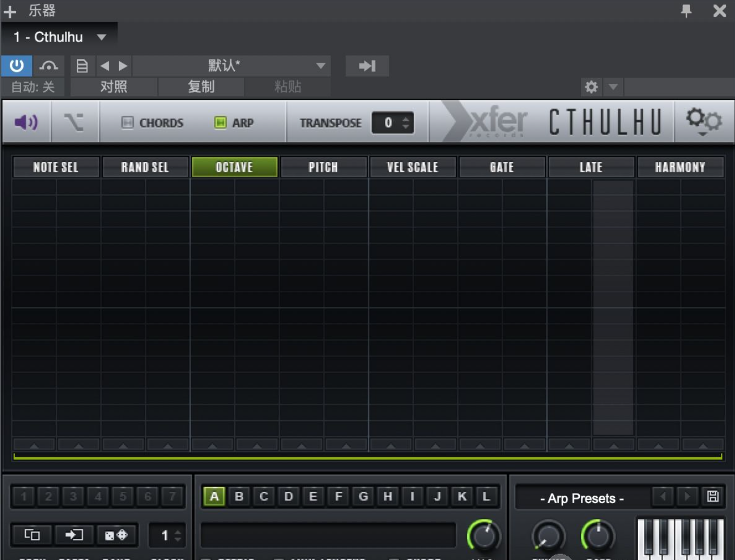The image size is (735, 560).
Task: Pin the instrument panel with the pushpin
Action: point(686,10)
